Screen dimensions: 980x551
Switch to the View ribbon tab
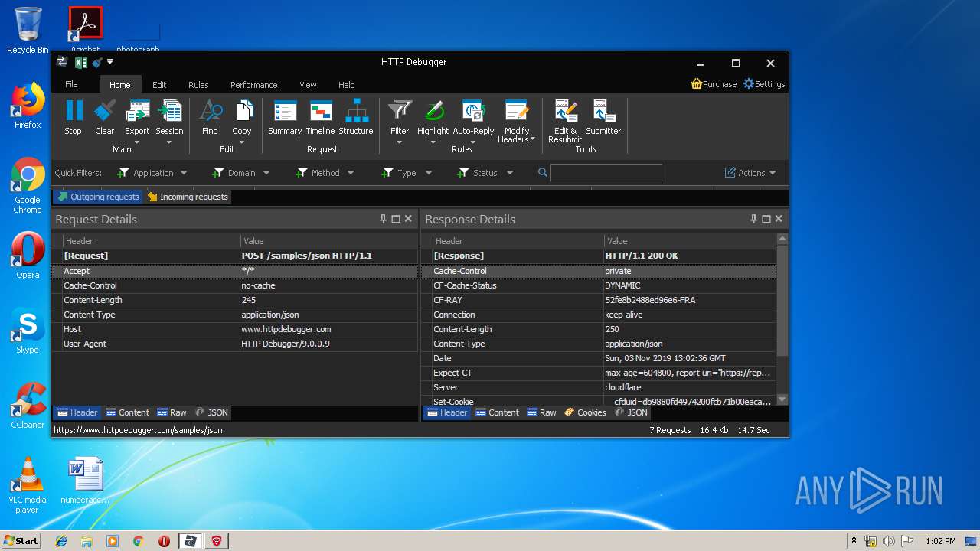click(x=308, y=85)
